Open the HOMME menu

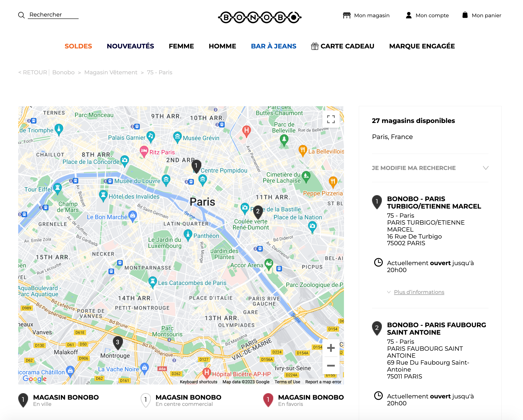click(x=222, y=46)
